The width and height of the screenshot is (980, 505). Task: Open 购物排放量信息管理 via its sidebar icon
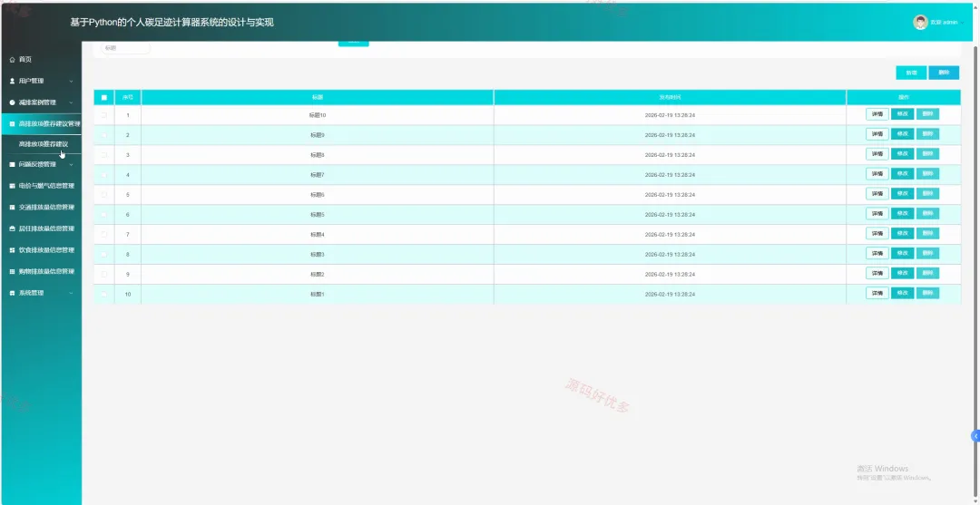click(12, 271)
